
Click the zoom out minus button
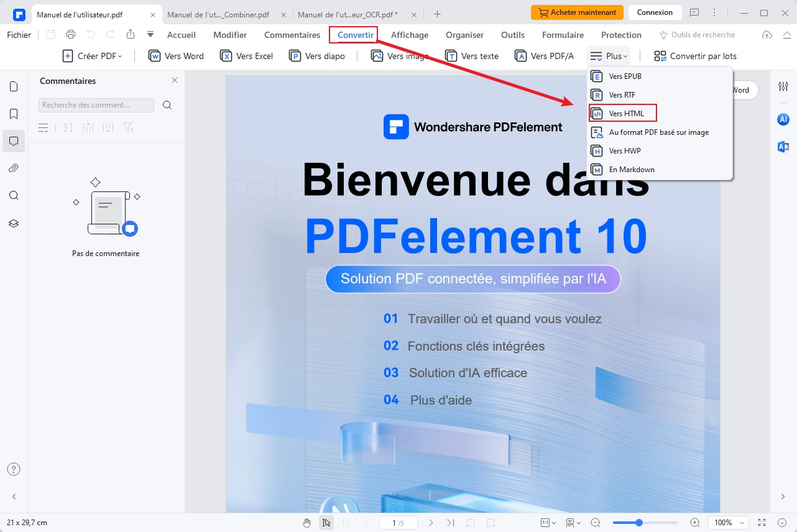(x=596, y=523)
